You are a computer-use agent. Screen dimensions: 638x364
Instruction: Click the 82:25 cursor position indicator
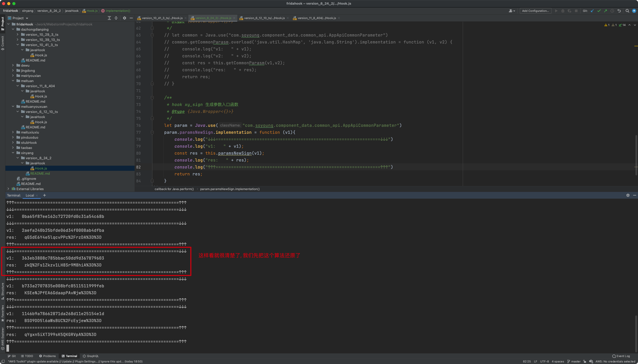pos(527,361)
